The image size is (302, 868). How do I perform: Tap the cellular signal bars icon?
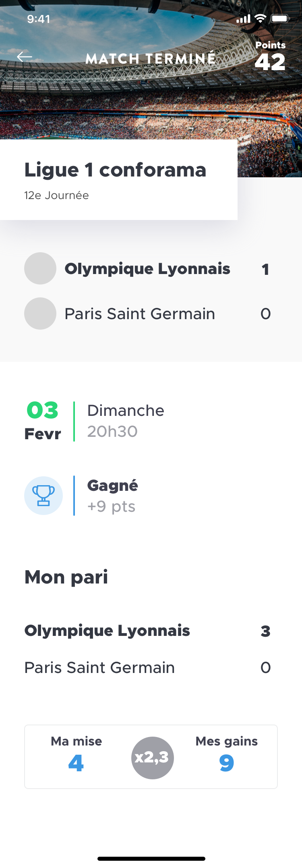243,19
